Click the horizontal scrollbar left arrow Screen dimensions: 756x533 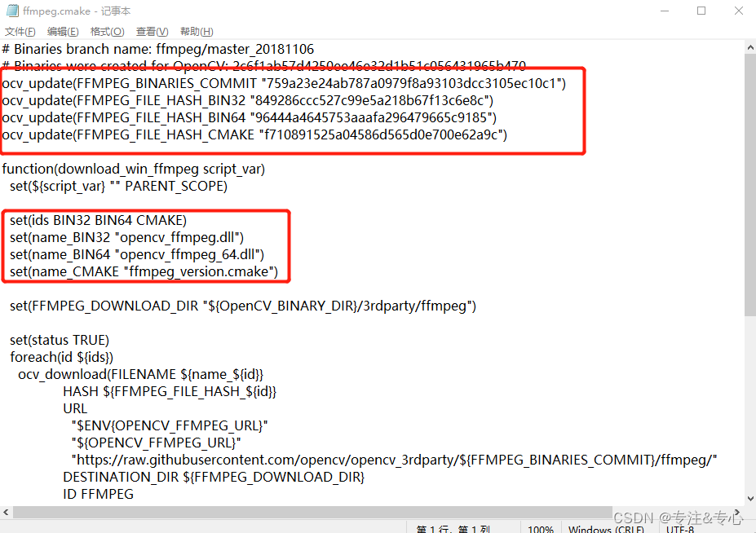coord(6,513)
